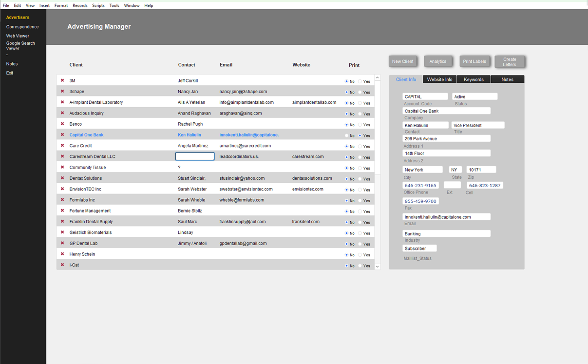The height and width of the screenshot is (364, 588).
Task: Click the client list scroll down arrow
Action: point(378,267)
